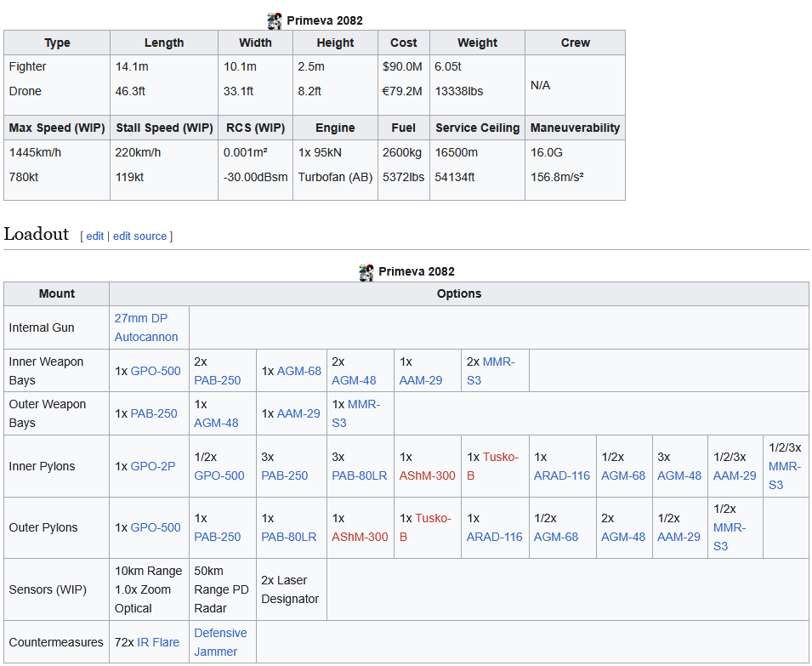812x666 pixels.
Task: Open AGM-48 link in Outer Pylons row
Action: [623, 537]
